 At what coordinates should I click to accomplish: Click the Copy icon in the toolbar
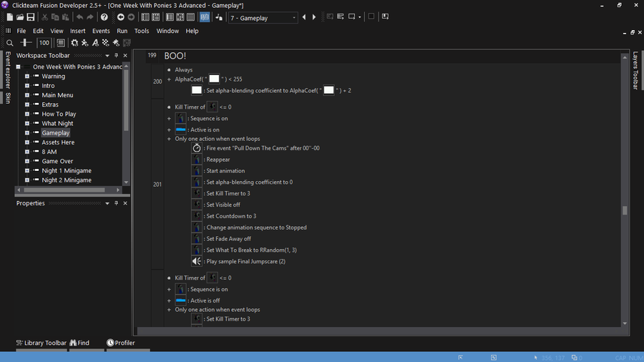coord(55,17)
